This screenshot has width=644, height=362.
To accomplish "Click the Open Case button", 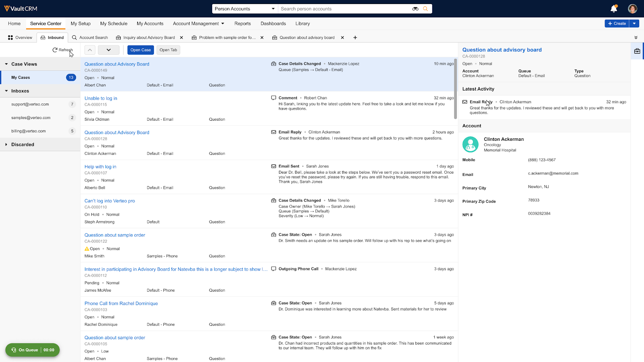I will pos(140,50).
